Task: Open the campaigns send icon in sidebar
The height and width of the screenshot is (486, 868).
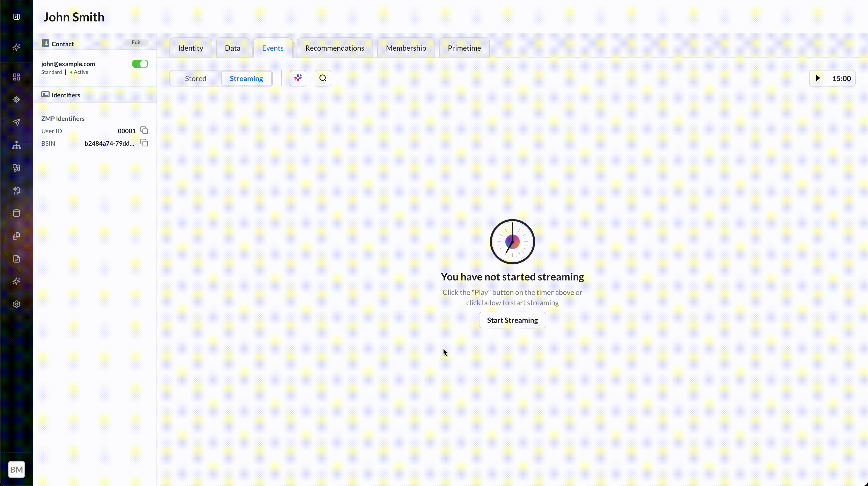Action: [x=16, y=122]
